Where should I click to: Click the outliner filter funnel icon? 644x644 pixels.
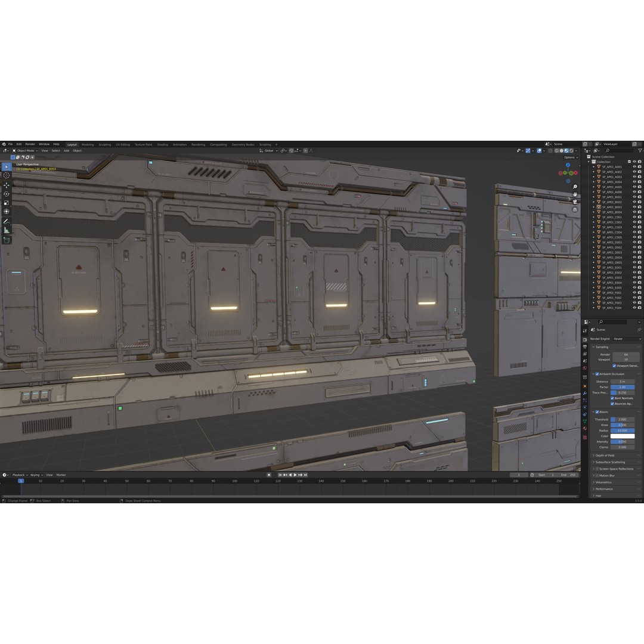pyautogui.click(x=640, y=151)
